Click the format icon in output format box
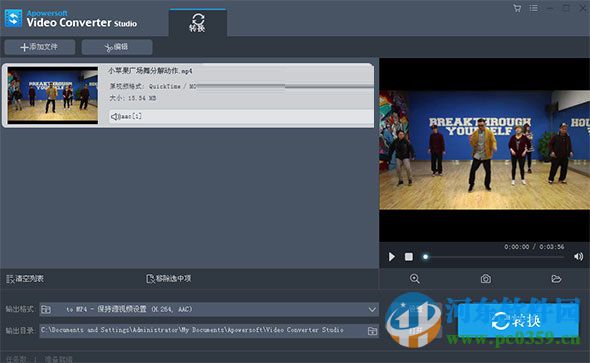This screenshot has height=363, width=590. click(x=46, y=310)
